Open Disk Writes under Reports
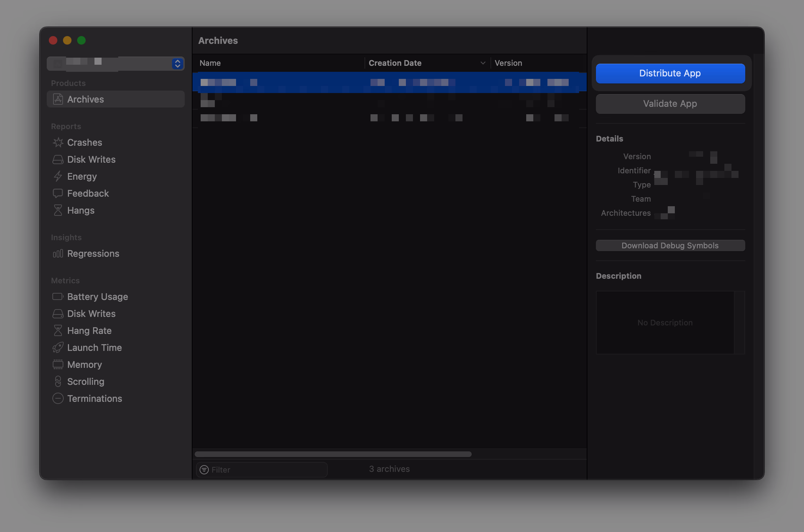Screen dimensions: 804x532 (91, 160)
